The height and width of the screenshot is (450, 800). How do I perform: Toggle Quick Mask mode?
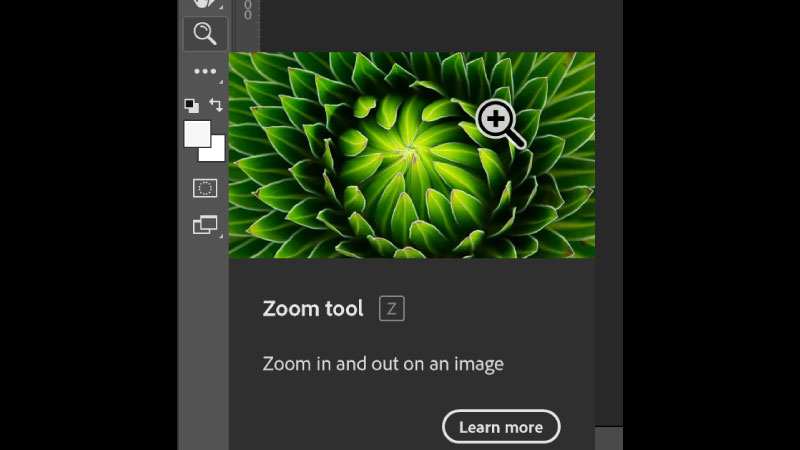(x=204, y=188)
